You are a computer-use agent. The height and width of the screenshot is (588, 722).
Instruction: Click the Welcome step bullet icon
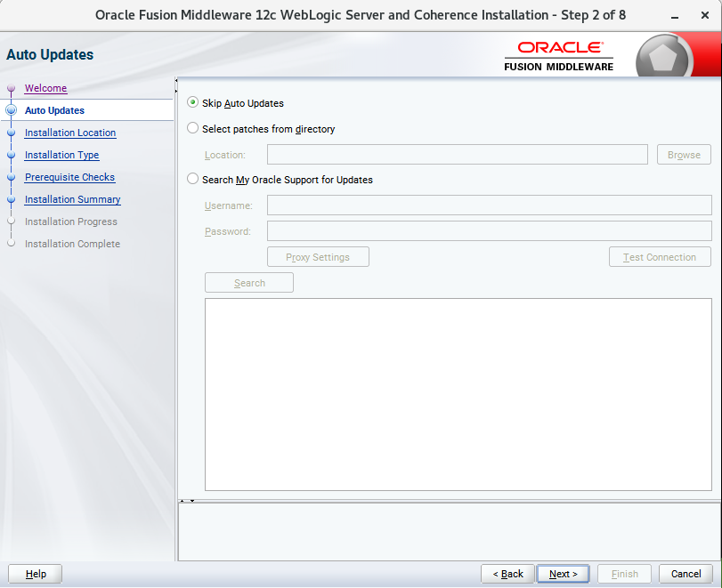coord(11,89)
